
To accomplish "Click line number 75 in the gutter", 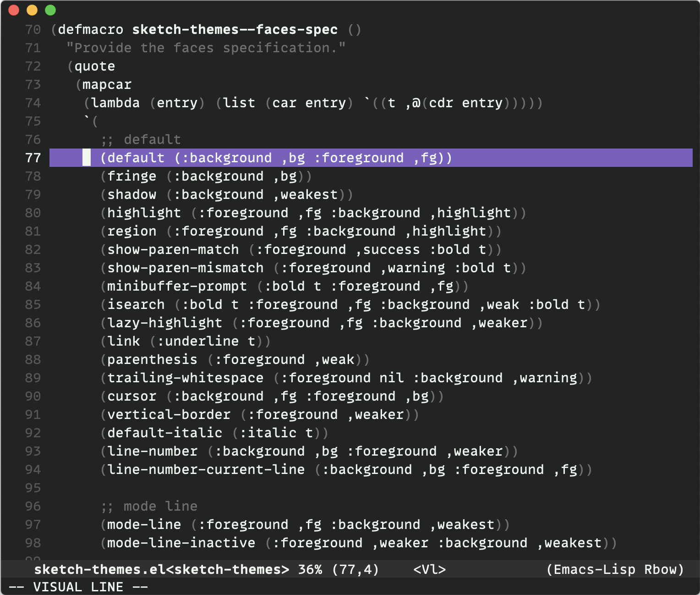I will (x=33, y=121).
